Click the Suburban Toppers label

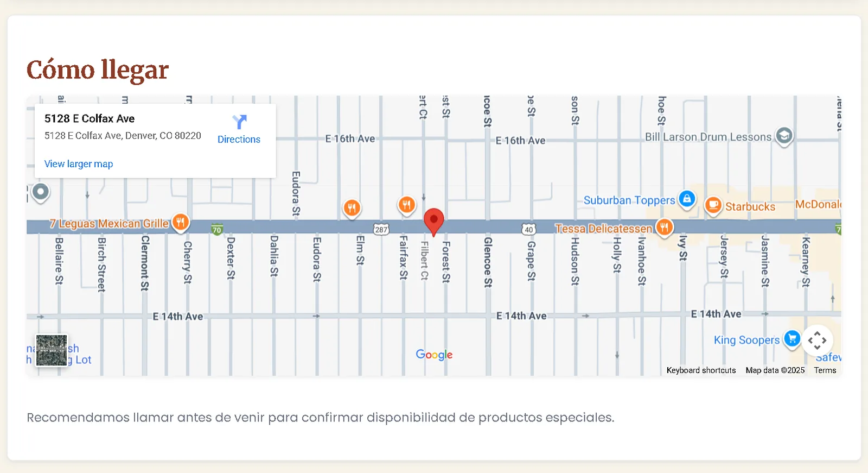coord(629,200)
